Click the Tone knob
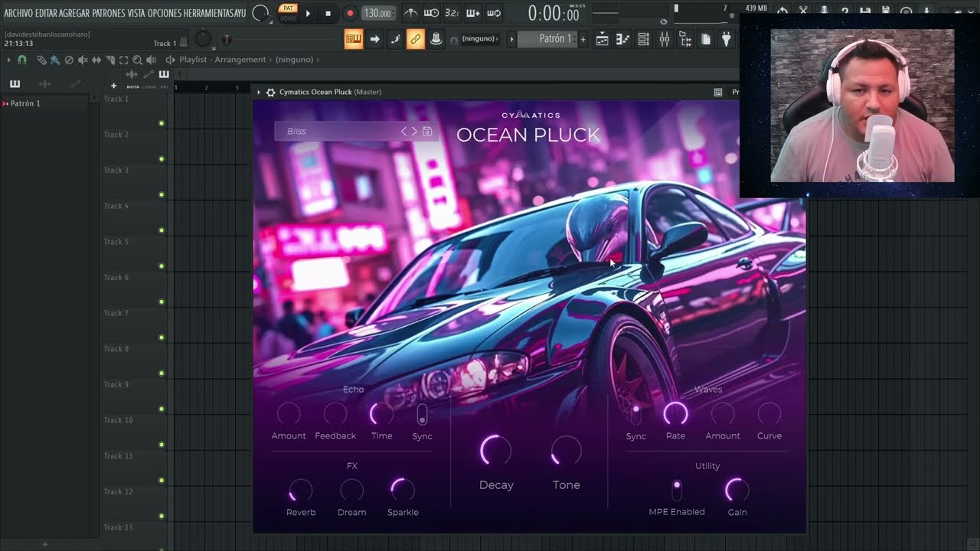This screenshot has width=980, height=551. [567, 451]
